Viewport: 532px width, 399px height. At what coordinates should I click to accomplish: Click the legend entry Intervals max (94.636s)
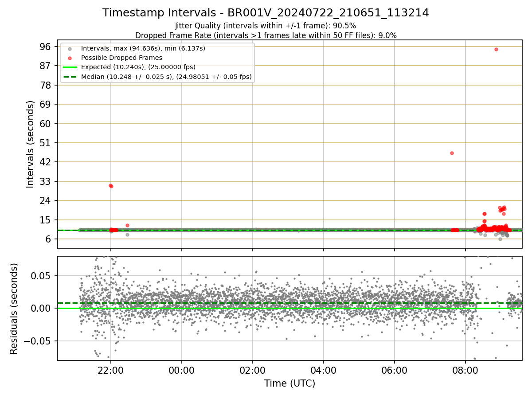143,48
